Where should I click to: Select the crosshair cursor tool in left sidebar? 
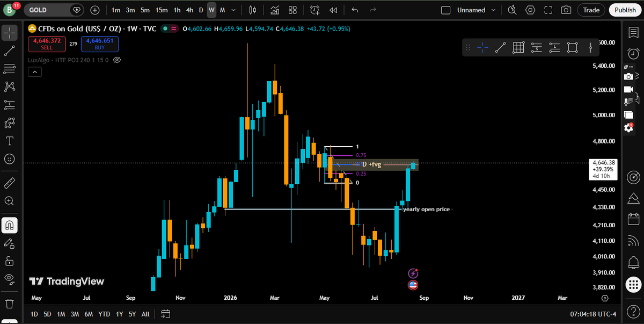point(9,33)
